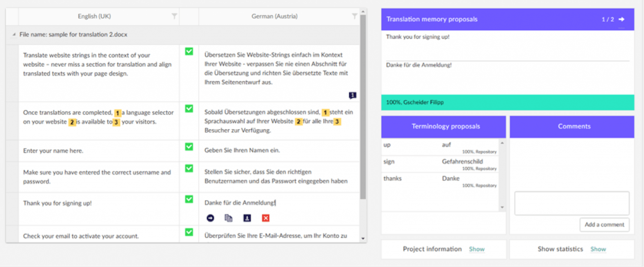Image resolution: width=644 pixels, height=267 pixels.
Task: Click the terminology list scroll down arrow
Action: [502, 207]
